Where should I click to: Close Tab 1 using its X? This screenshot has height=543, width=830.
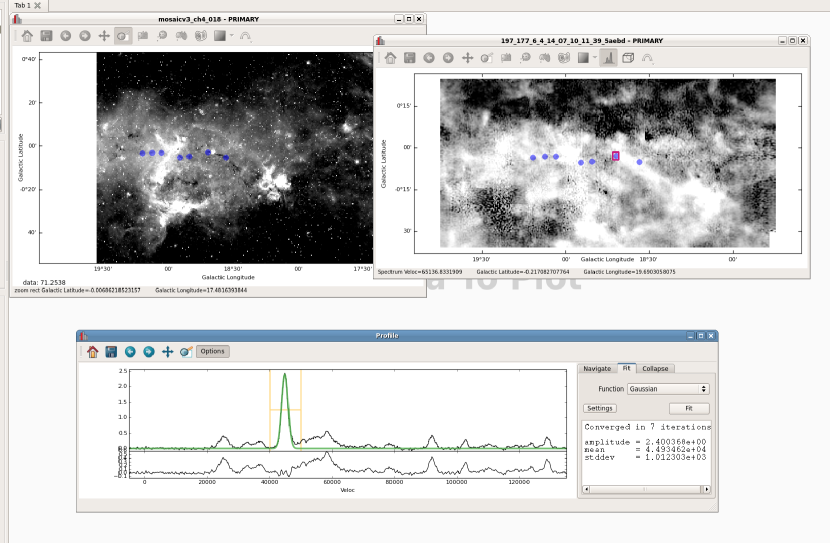point(38,6)
